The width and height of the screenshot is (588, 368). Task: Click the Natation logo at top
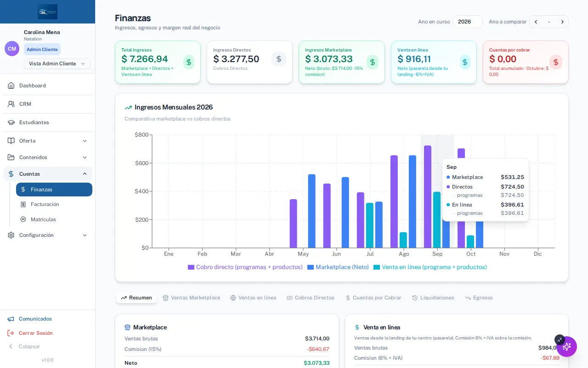[x=48, y=11]
